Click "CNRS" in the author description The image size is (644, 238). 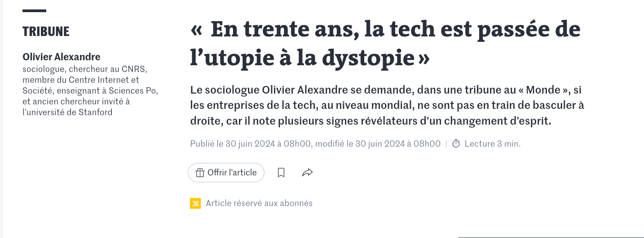coord(135,69)
